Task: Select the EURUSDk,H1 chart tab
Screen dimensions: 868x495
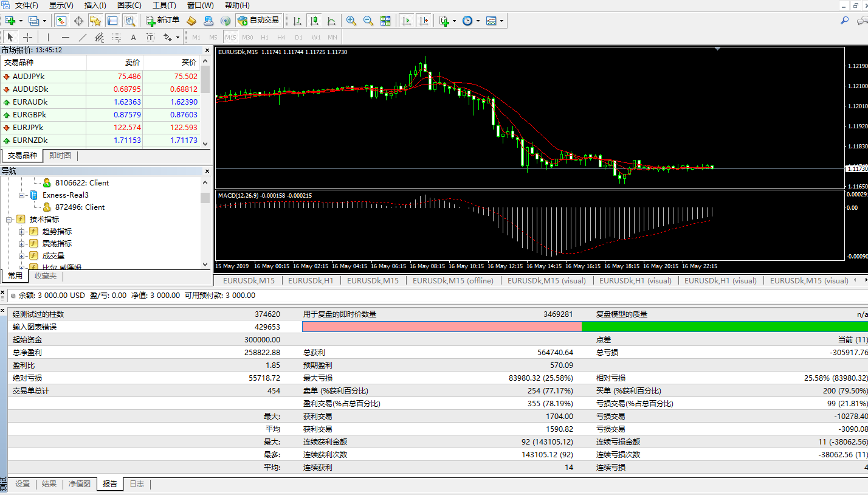Action: point(311,281)
